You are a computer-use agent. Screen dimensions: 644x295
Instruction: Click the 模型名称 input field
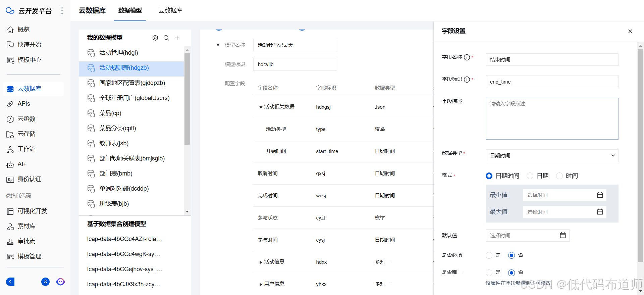point(295,45)
